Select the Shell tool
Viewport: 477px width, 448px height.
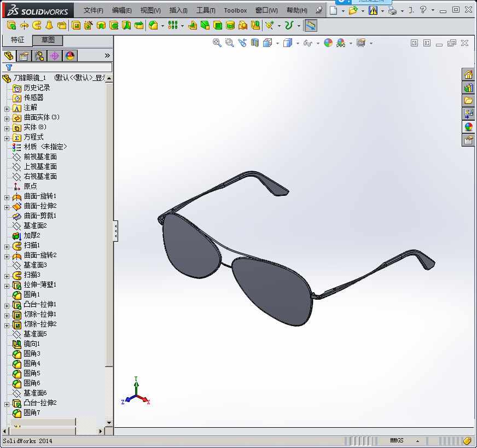click(218, 26)
